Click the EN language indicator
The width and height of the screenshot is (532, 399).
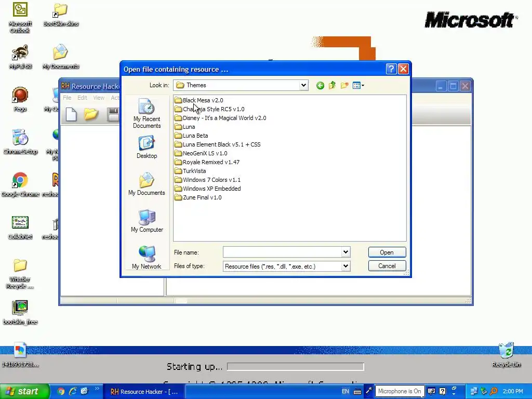pyautogui.click(x=345, y=392)
